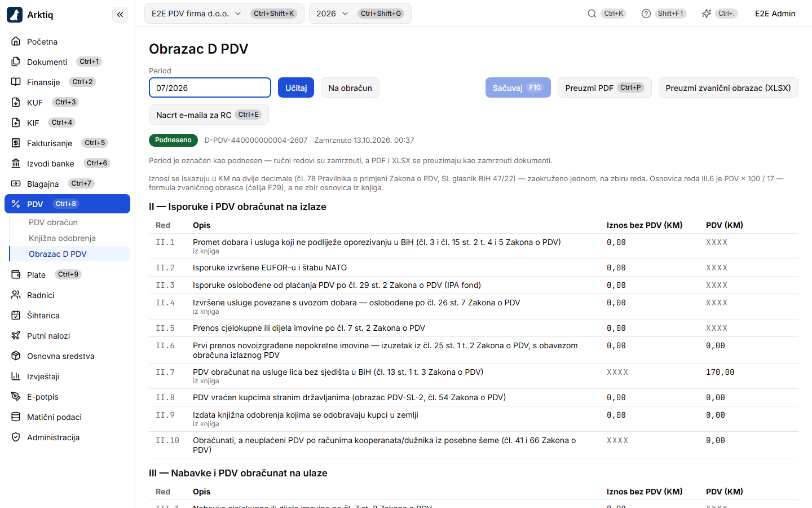The width and height of the screenshot is (812, 508).
Task: Click Preuzmi PDF button
Action: pyautogui.click(x=604, y=87)
